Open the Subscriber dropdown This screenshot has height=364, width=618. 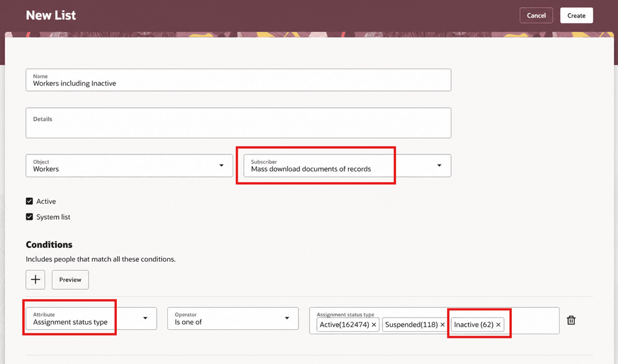click(x=347, y=166)
